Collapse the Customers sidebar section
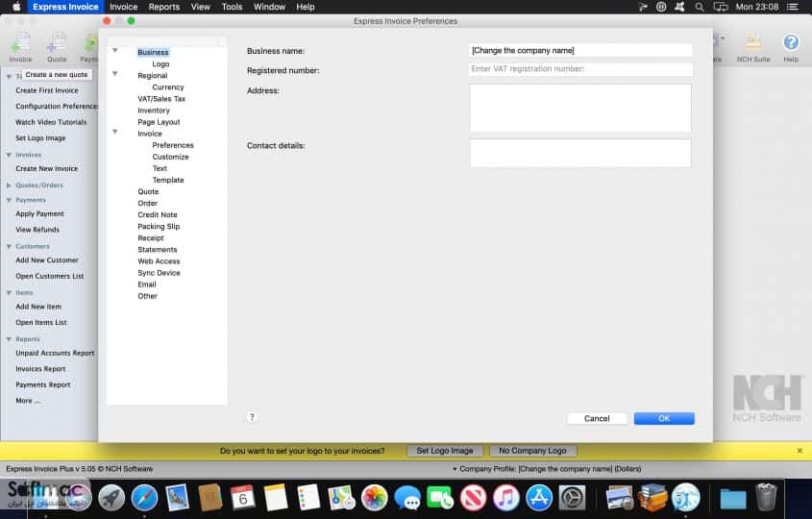The image size is (812, 519). click(x=9, y=247)
